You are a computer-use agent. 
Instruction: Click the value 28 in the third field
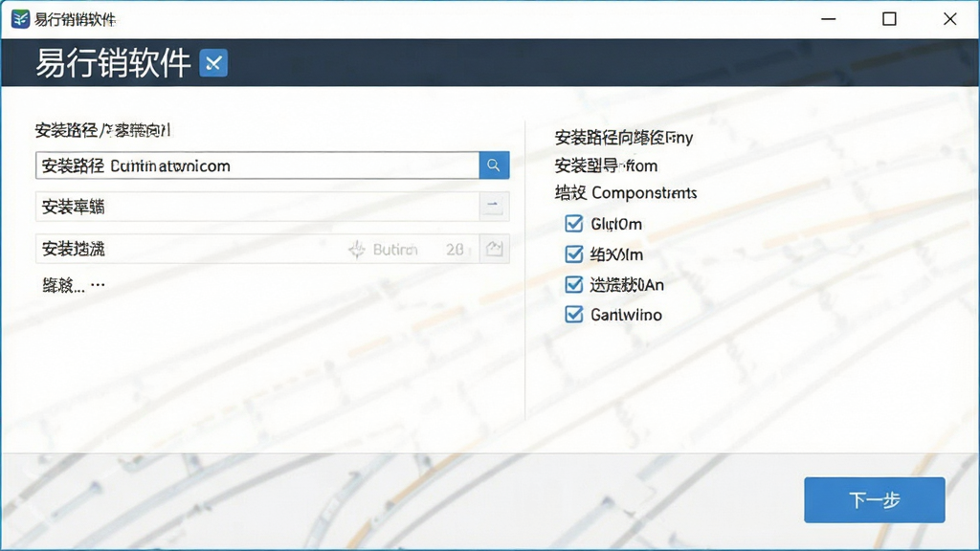[x=455, y=250]
